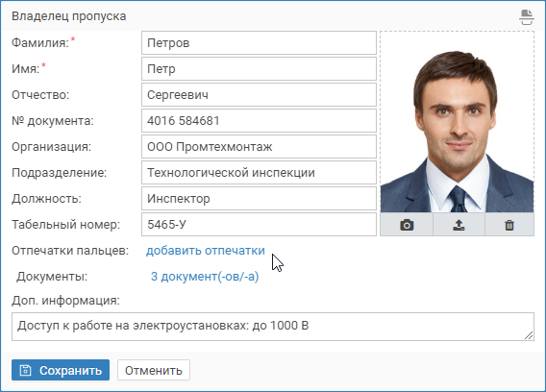Click the camera icon to take photo
This screenshot has height=392, width=546.
point(407,225)
